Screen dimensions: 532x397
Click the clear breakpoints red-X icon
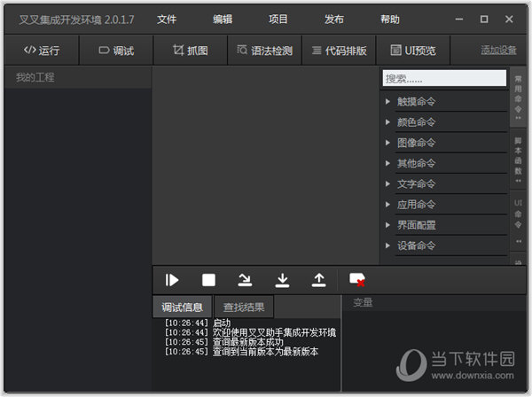click(x=357, y=280)
